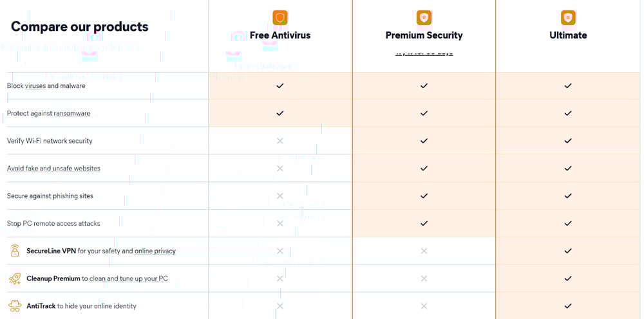The image size is (644, 319).
Task: Click the Free Antivirus shield icon
Action: pyautogui.click(x=279, y=17)
